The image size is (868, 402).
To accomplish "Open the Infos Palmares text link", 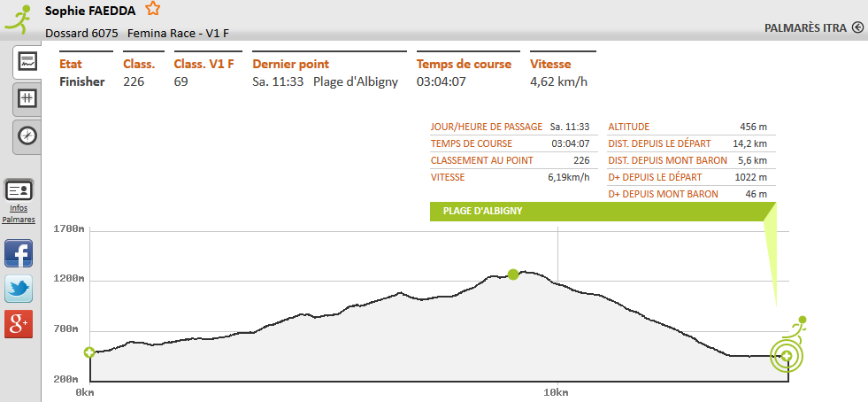I will coord(19,214).
